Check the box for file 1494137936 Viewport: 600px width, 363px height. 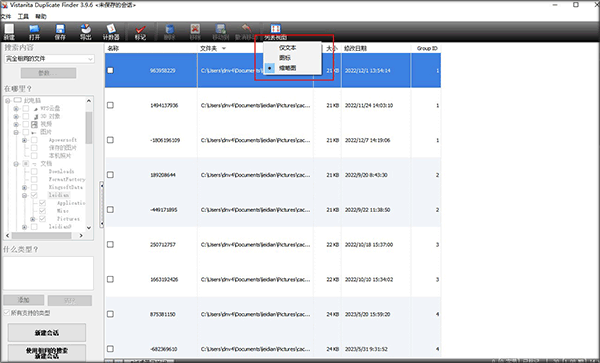point(110,105)
